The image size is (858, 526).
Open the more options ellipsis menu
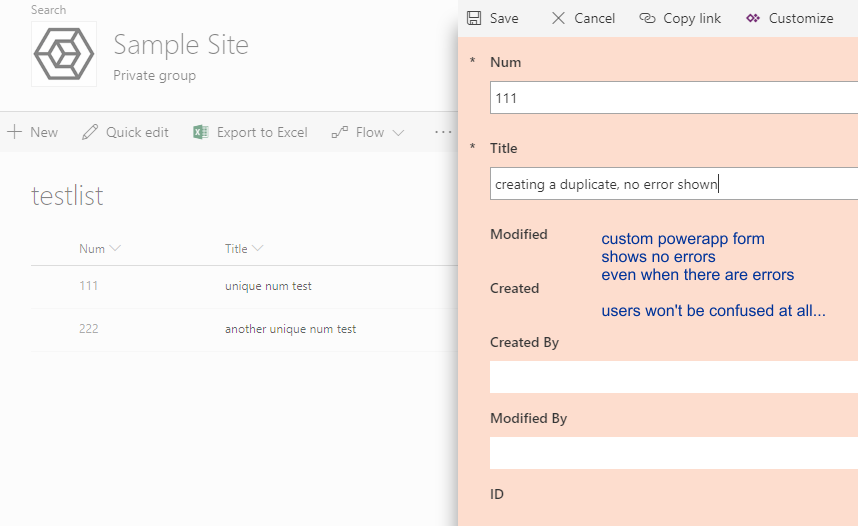point(443,132)
